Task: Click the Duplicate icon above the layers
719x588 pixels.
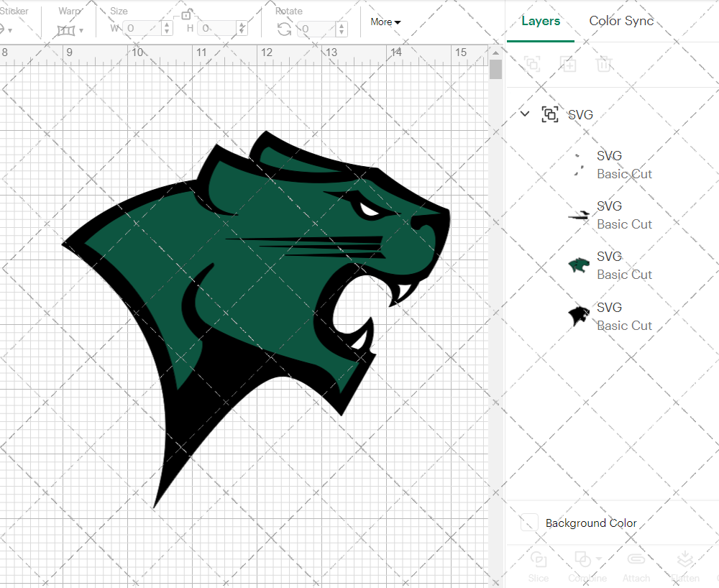Action: click(x=568, y=64)
